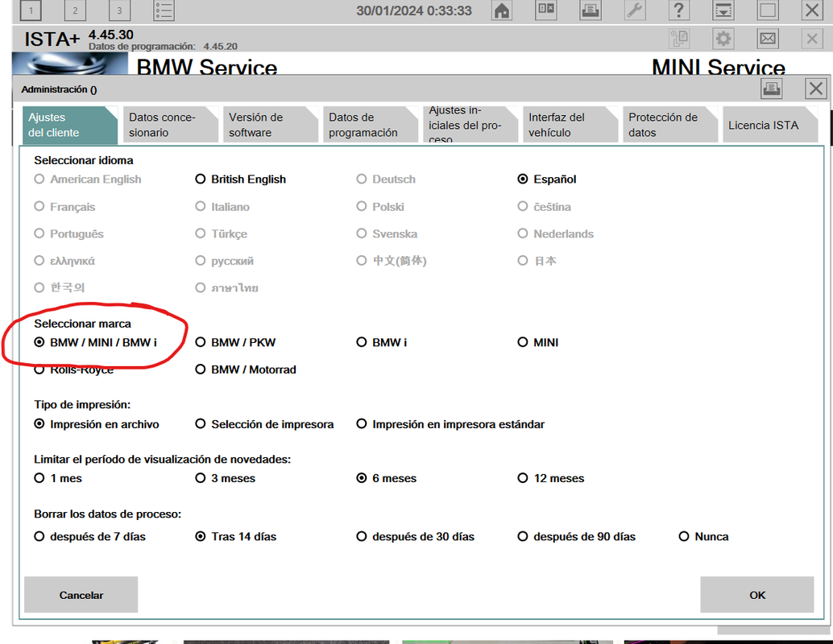Set novelty period to 12 meses
The width and height of the screenshot is (833, 644).
click(551, 478)
